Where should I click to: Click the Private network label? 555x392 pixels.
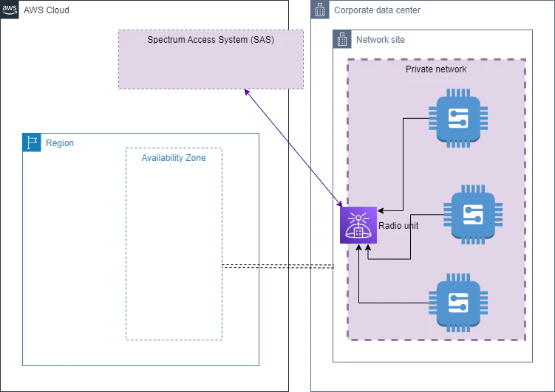tap(436, 69)
